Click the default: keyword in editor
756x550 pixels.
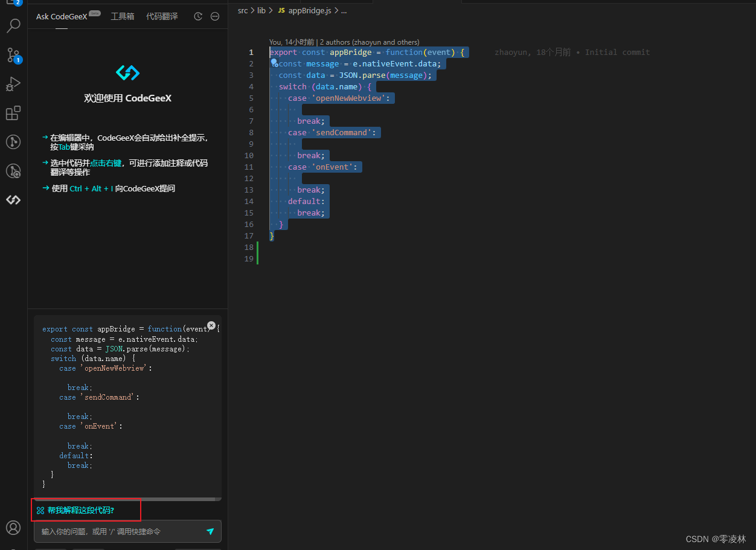[306, 202]
